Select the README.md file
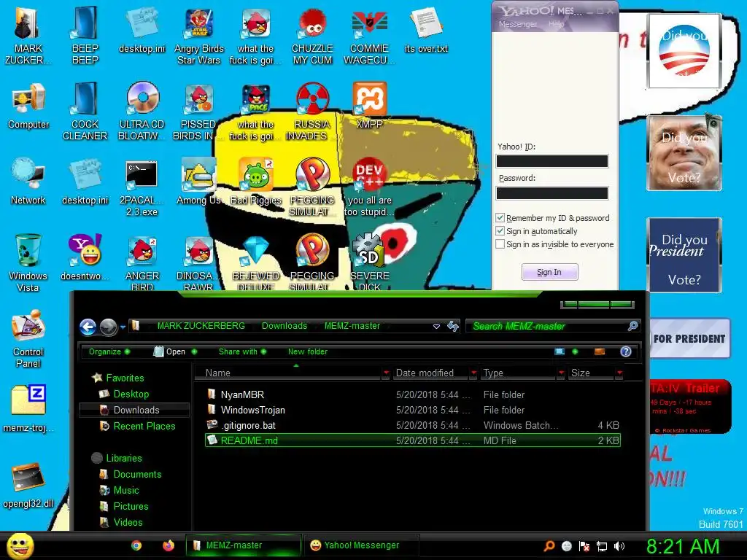Image resolution: width=747 pixels, height=560 pixels. coord(413,440)
